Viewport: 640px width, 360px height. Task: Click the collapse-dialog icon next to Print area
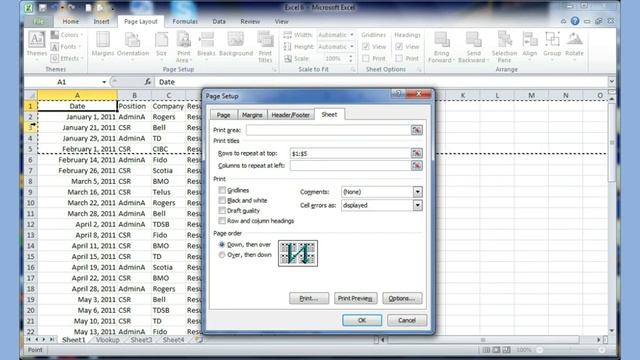tap(416, 130)
